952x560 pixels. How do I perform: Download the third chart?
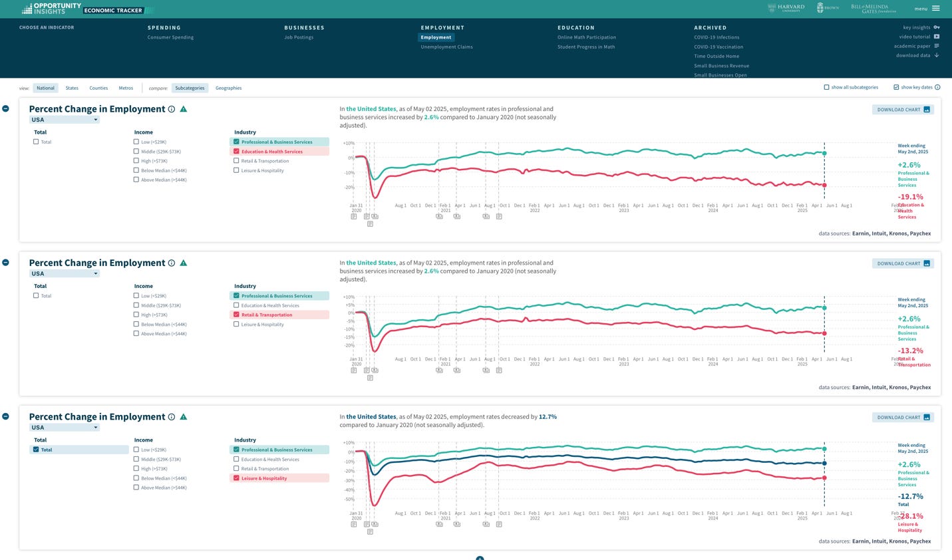(x=903, y=418)
